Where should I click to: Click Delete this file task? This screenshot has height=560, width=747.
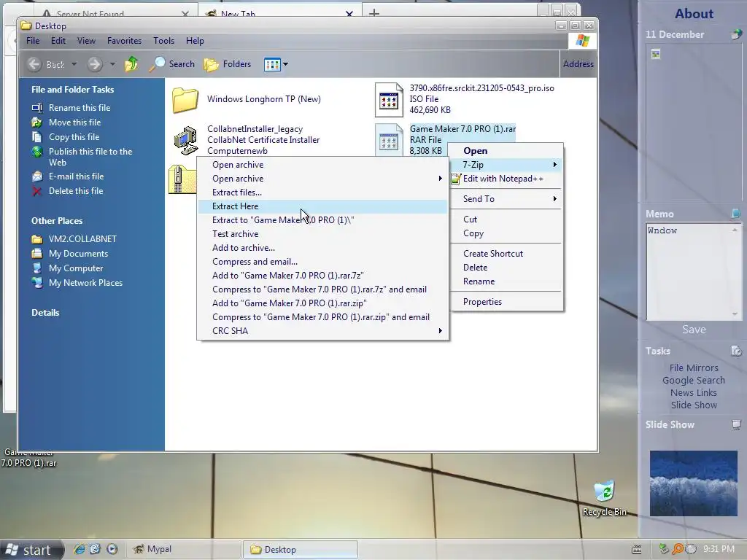[76, 191]
